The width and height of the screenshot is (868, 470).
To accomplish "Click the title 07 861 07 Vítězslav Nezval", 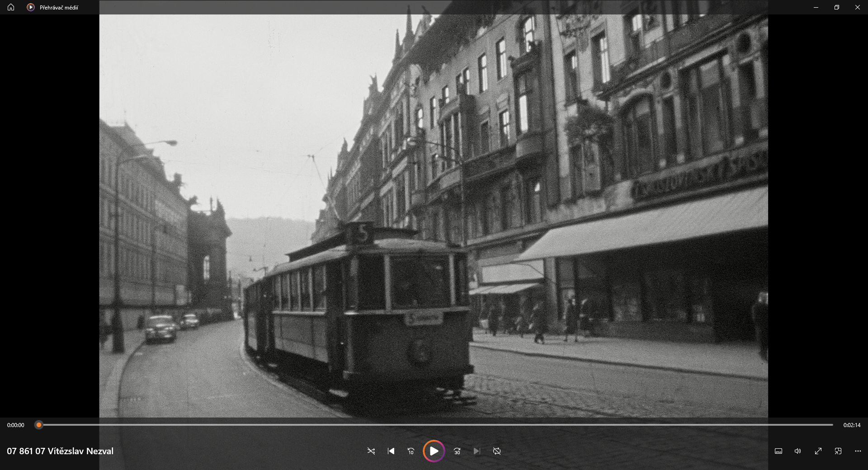I will (x=60, y=451).
